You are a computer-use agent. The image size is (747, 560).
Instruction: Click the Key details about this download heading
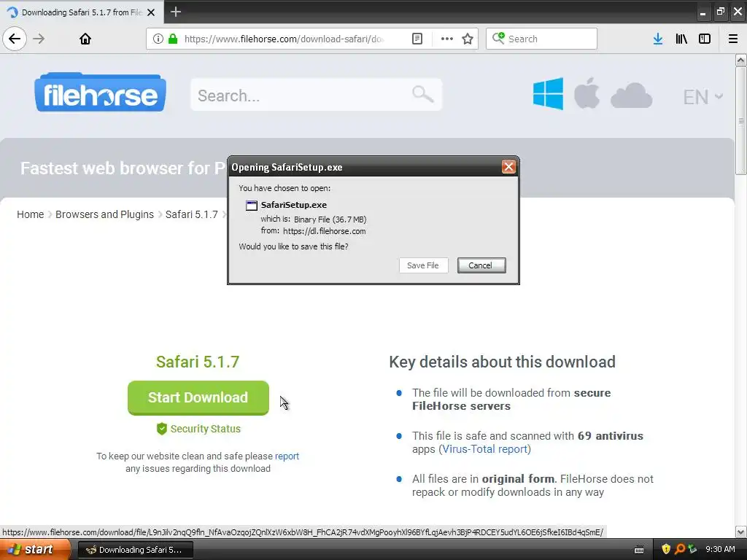[x=502, y=362]
